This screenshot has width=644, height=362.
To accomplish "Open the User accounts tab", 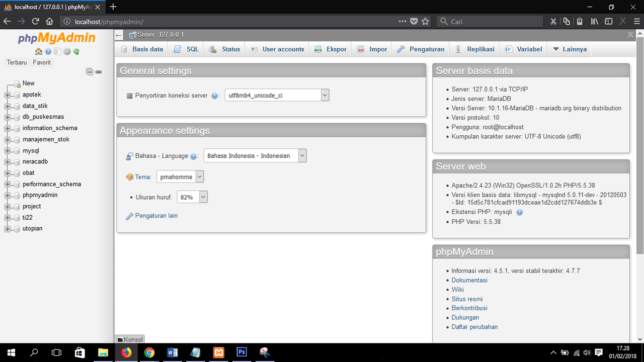I will pyautogui.click(x=277, y=49).
